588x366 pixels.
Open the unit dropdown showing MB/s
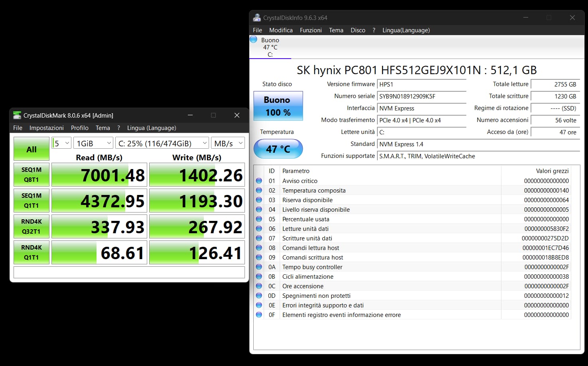point(228,143)
